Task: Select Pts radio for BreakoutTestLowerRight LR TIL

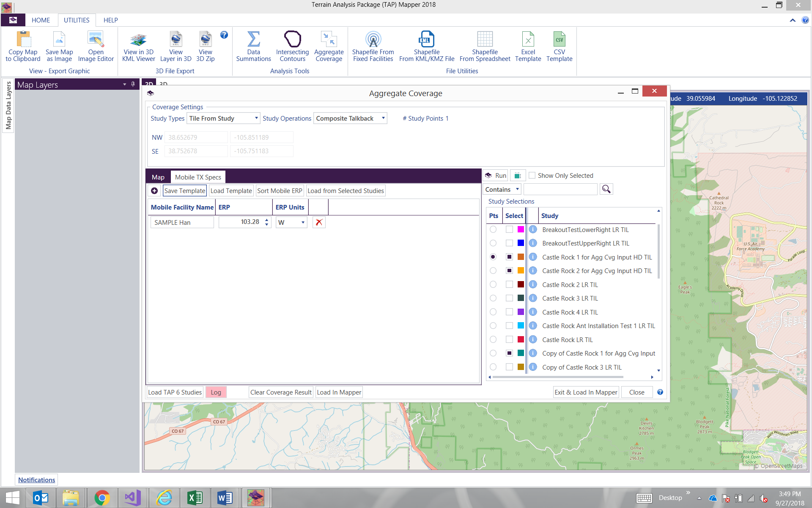Action: click(493, 229)
